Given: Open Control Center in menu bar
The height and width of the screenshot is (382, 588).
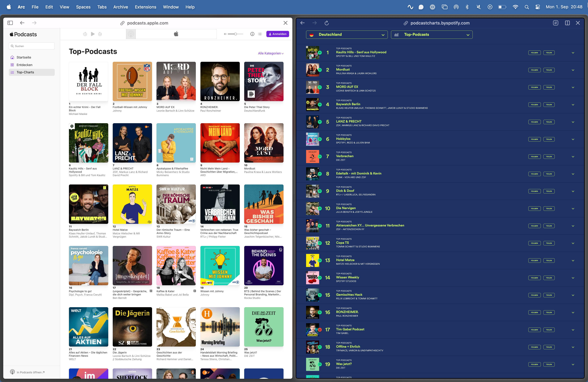Looking at the screenshot, I should 537,7.
